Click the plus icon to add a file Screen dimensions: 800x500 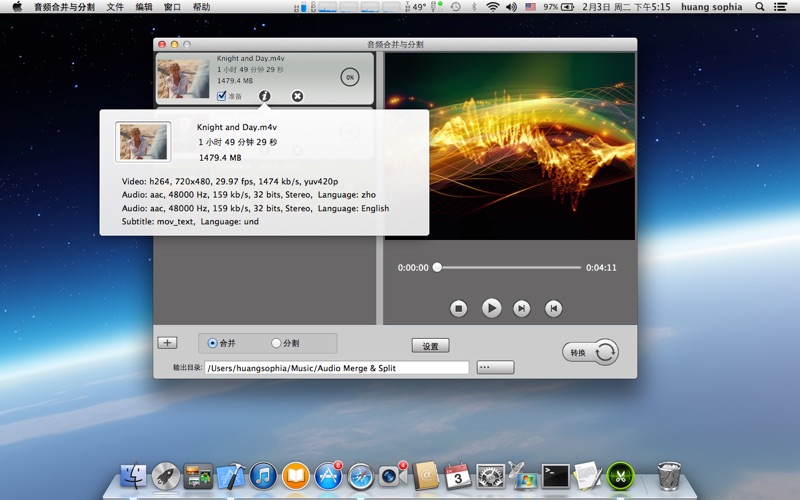[167, 343]
